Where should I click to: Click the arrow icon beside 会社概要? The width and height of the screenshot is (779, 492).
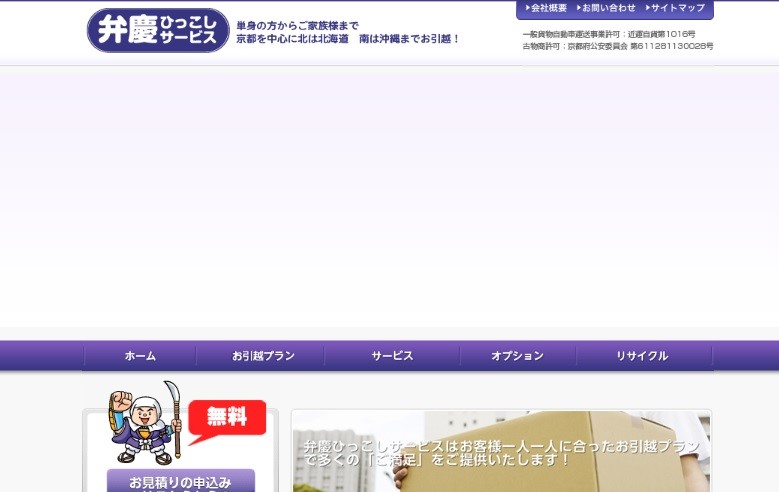tap(527, 8)
